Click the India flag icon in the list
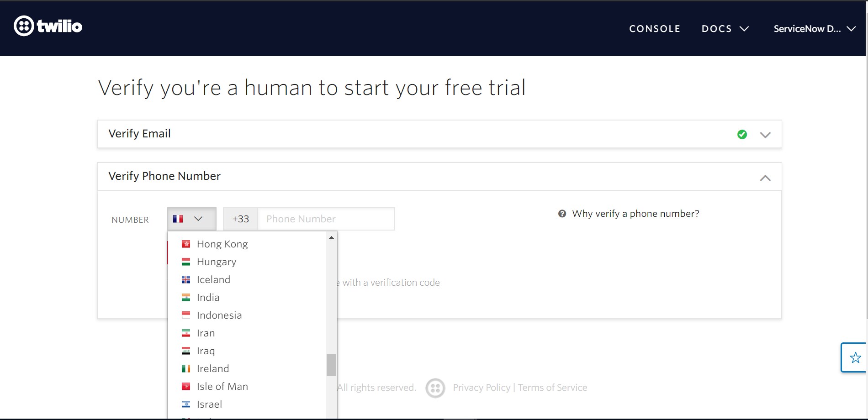Viewport: 868px width, 420px height. click(186, 297)
